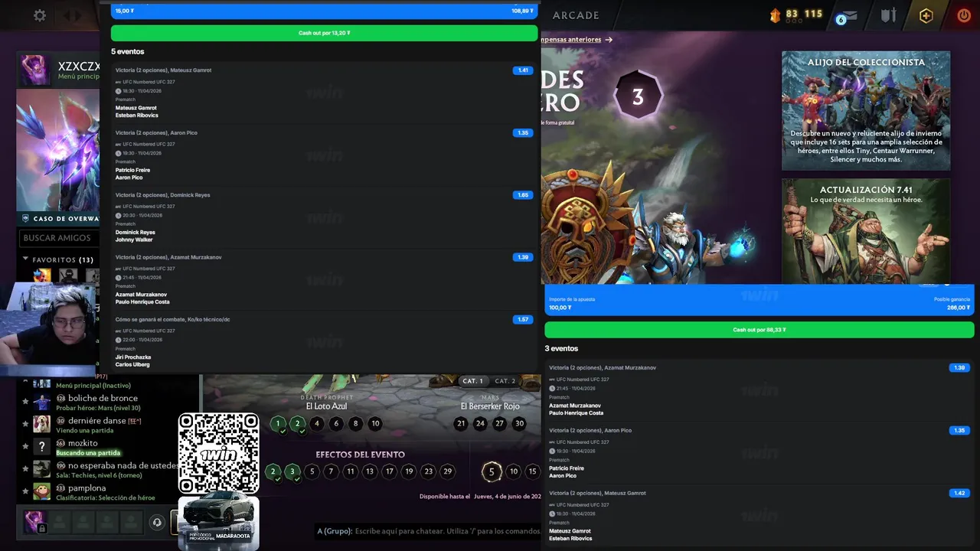This screenshot has width=980, height=551.
Task: Collapse the Favoritos friends group
Action: click(26, 260)
